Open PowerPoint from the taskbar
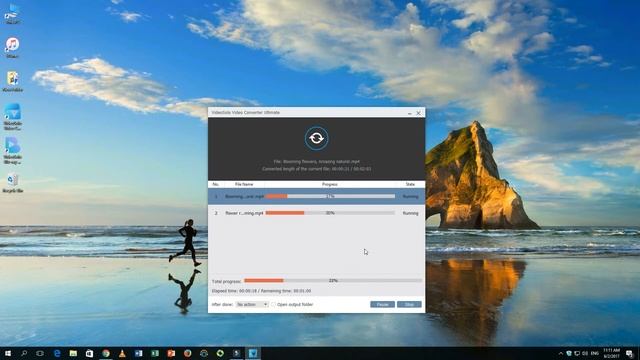Viewport: 640px width, 360px height. 171,353
